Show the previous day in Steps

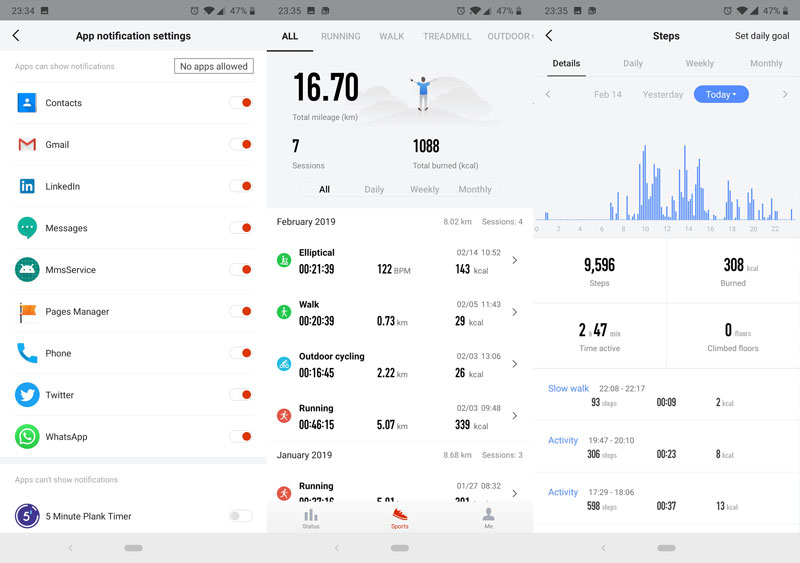[x=548, y=94]
